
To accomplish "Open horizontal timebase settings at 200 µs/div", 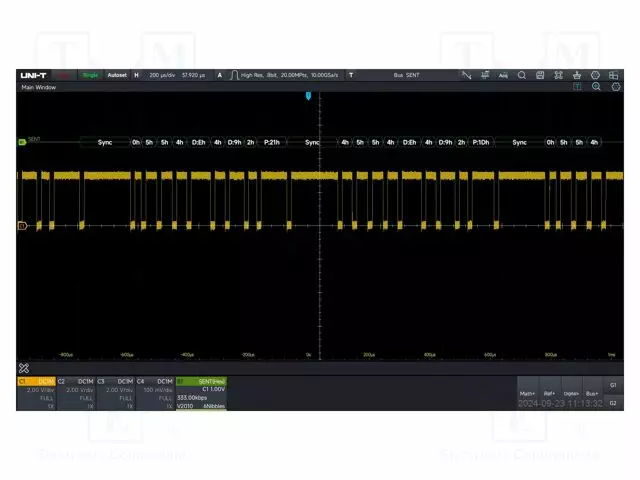I will (165, 75).
